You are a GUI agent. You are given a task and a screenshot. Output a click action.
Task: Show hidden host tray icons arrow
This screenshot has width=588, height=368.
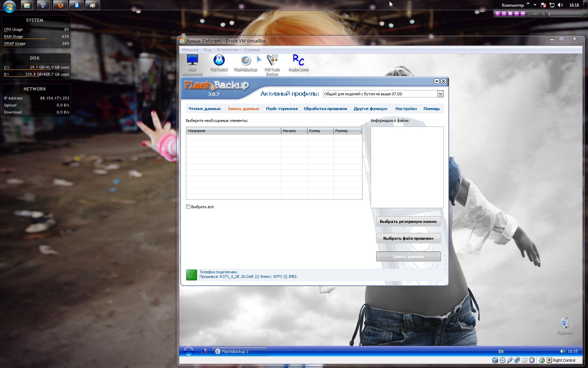pyautogui.click(x=535, y=5)
